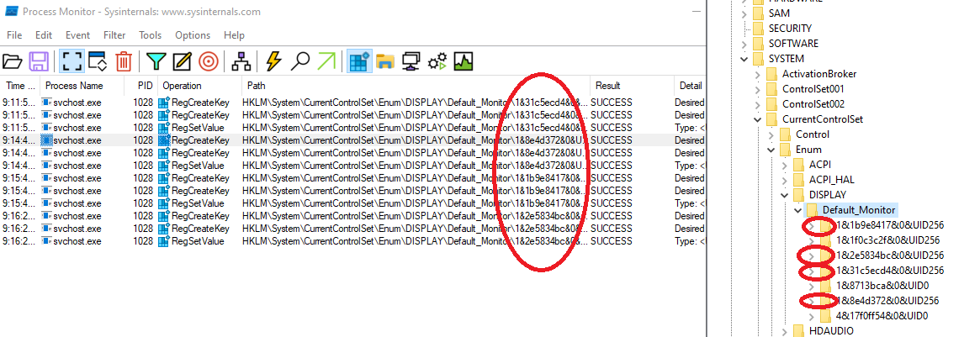Click the Process Name column header
The height and width of the screenshot is (337, 980).
click(x=74, y=86)
